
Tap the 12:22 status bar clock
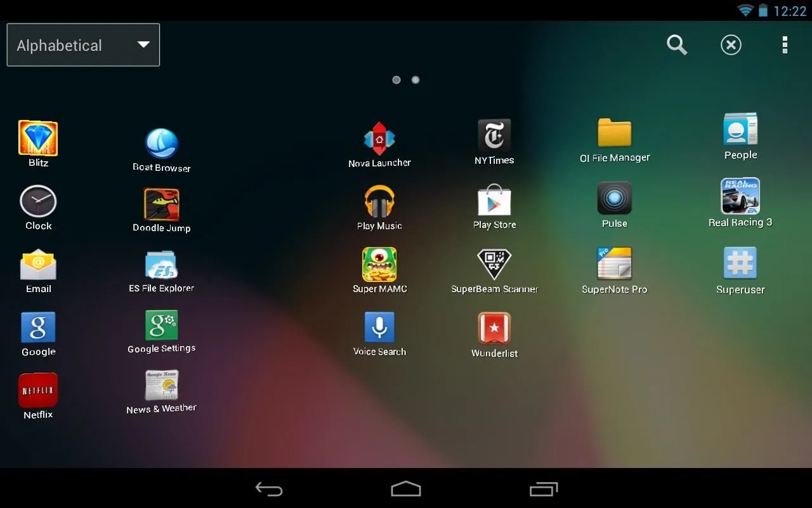coord(790,11)
